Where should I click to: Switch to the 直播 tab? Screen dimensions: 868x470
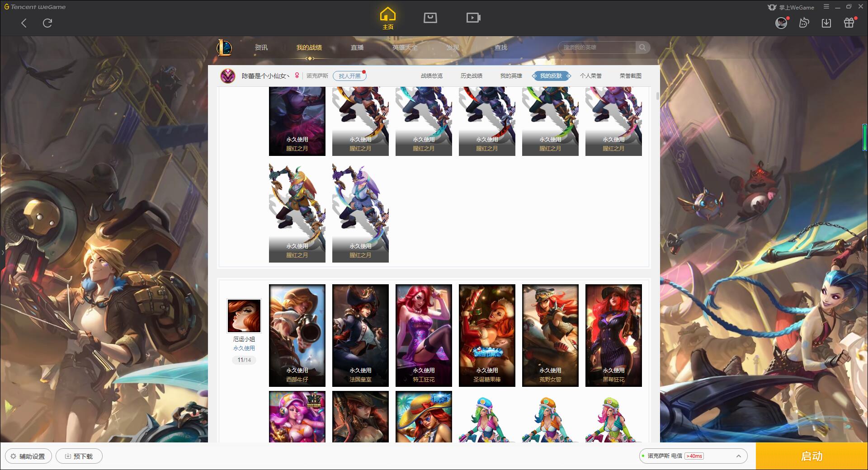click(x=357, y=47)
